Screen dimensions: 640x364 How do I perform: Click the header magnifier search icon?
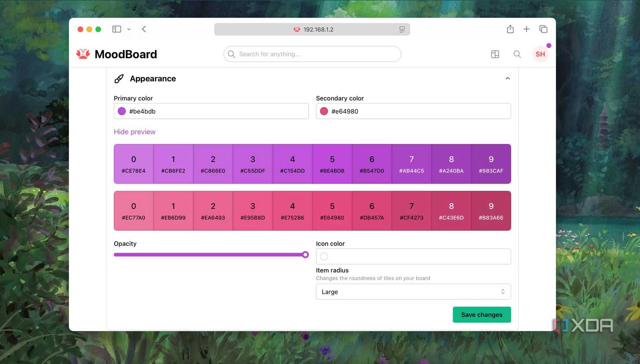517,54
